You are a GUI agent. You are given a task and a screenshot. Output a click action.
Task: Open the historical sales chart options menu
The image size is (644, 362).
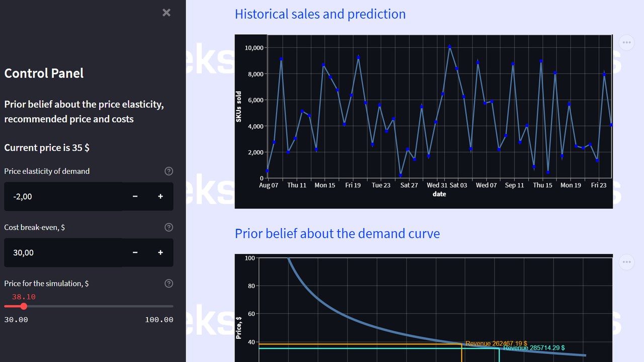(x=626, y=43)
